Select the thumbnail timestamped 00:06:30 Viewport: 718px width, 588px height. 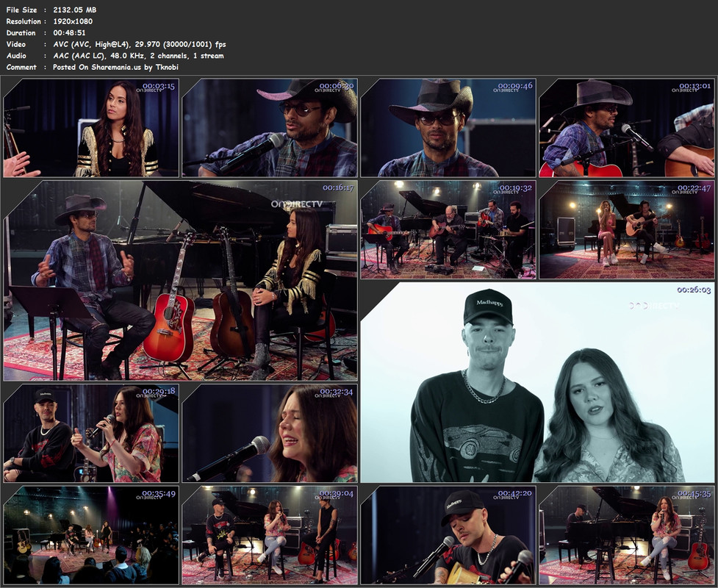[270, 128]
